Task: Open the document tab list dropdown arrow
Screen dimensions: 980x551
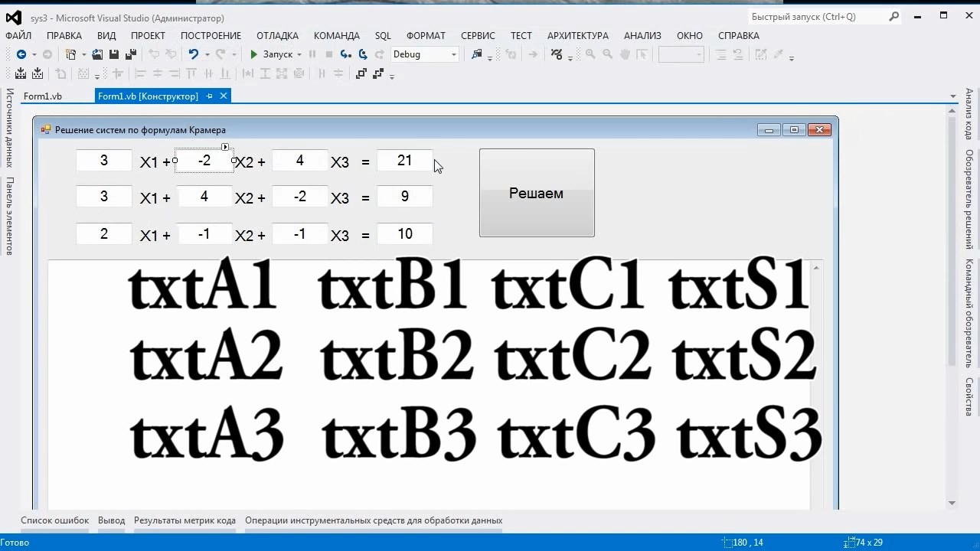Action: (x=953, y=96)
